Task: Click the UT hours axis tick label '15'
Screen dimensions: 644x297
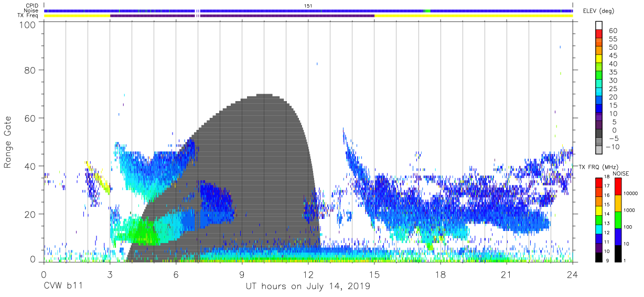Action: coord(374,275)
